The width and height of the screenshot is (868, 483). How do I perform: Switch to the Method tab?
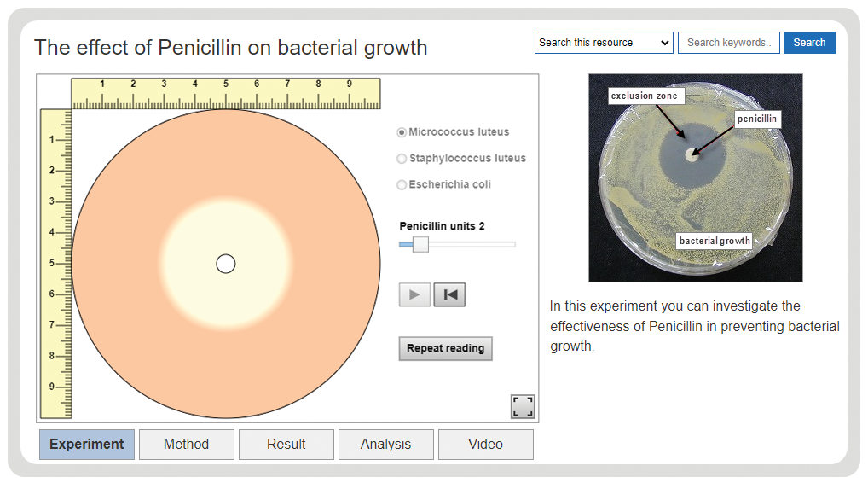pyautogui.click(x=187, y=445)
